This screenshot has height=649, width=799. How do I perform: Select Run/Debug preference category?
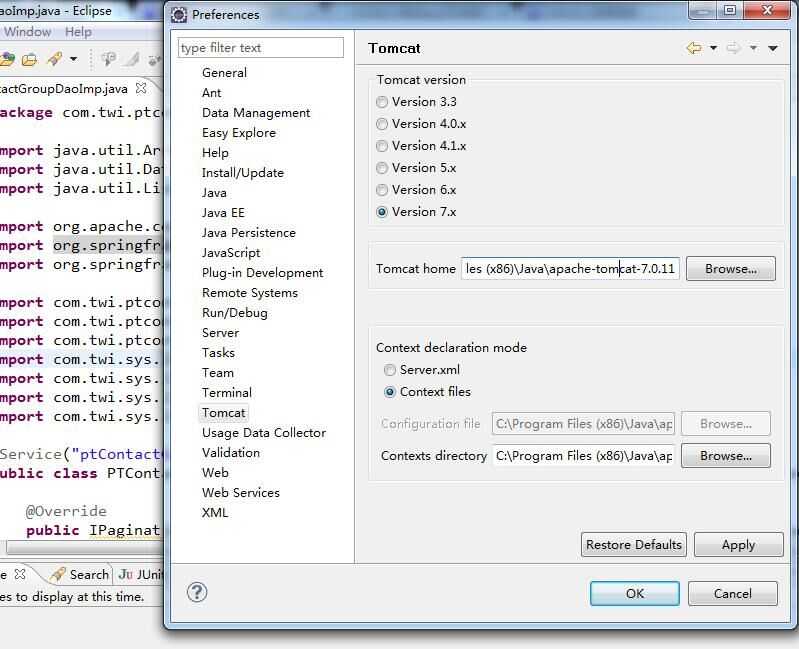point(234,313)
